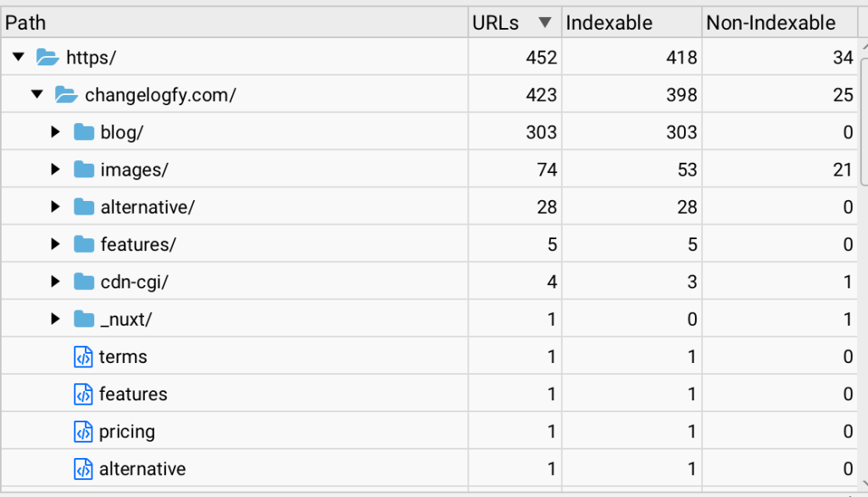Expand the _nuxt/ folder arrow

click(55, 319)
